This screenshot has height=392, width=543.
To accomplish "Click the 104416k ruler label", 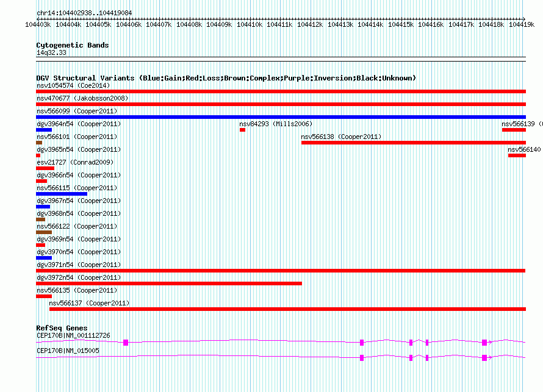I will pos(431,24).
